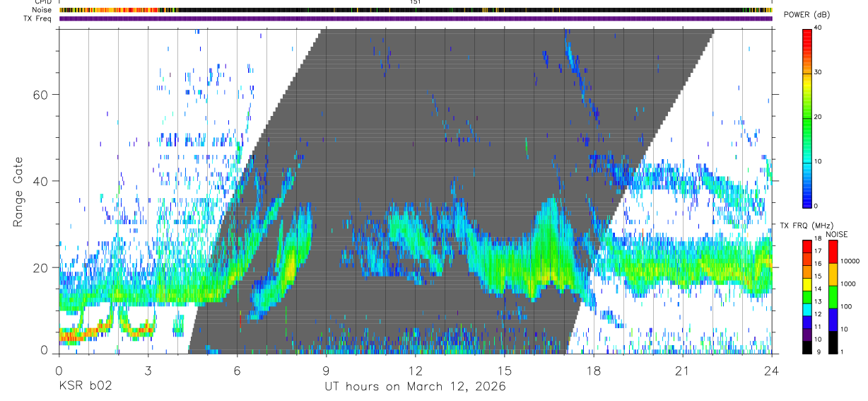Select the 0 tick on the power scale
This screenshot has height=401, width=868.
816,206
